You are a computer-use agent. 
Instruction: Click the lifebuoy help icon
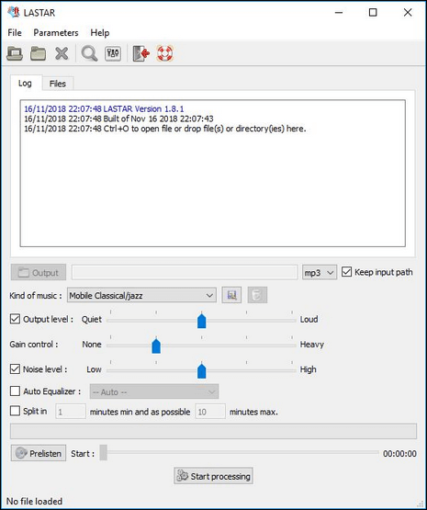coord(165,54)
